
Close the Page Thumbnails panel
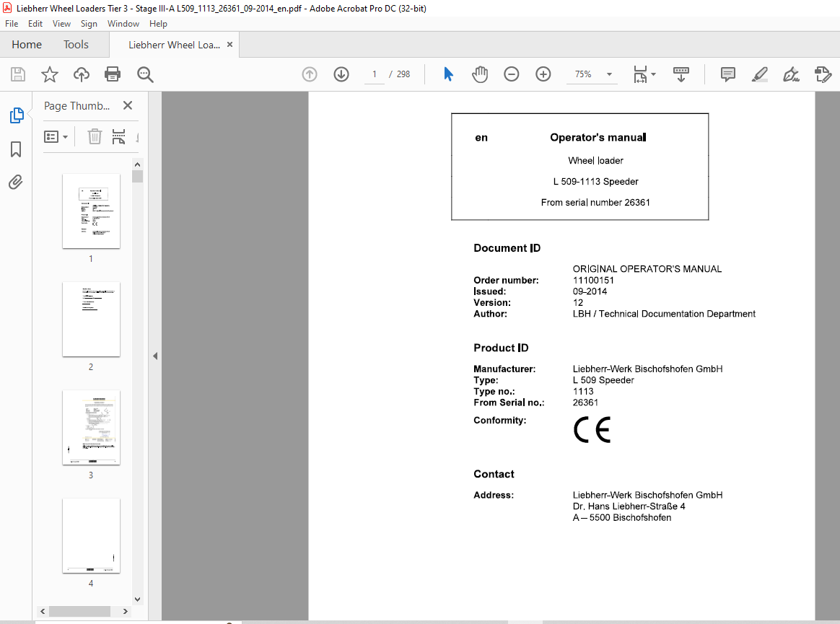coord(128,105)
